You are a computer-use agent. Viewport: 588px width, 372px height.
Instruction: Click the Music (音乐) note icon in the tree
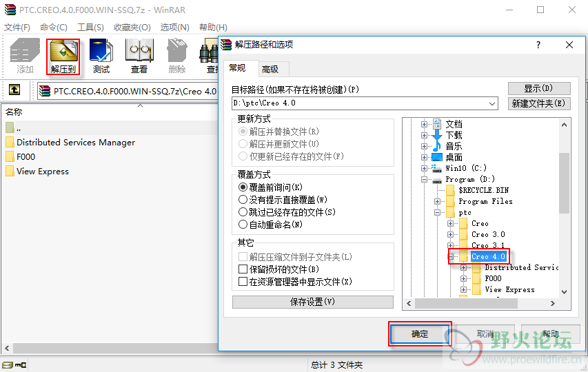(437, 146)
